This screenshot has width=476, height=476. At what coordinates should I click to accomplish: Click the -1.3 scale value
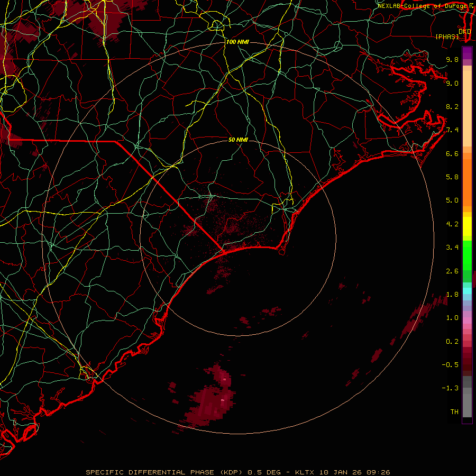(450, 388)
